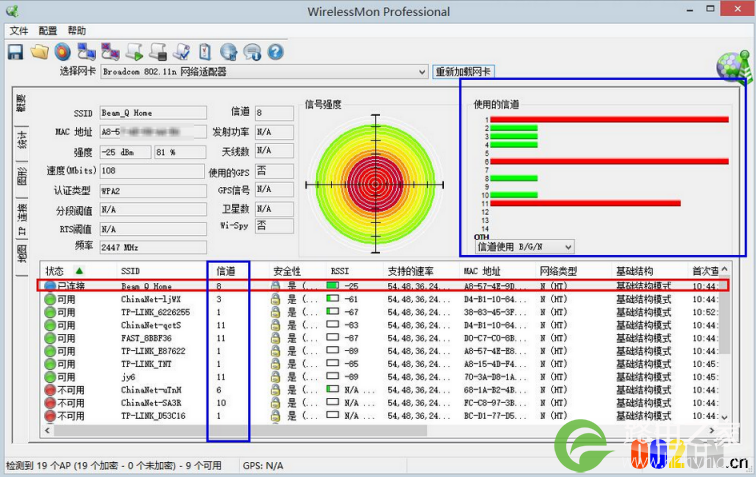Click scroll-right arrow of network list scrollbar

[712, 430]
